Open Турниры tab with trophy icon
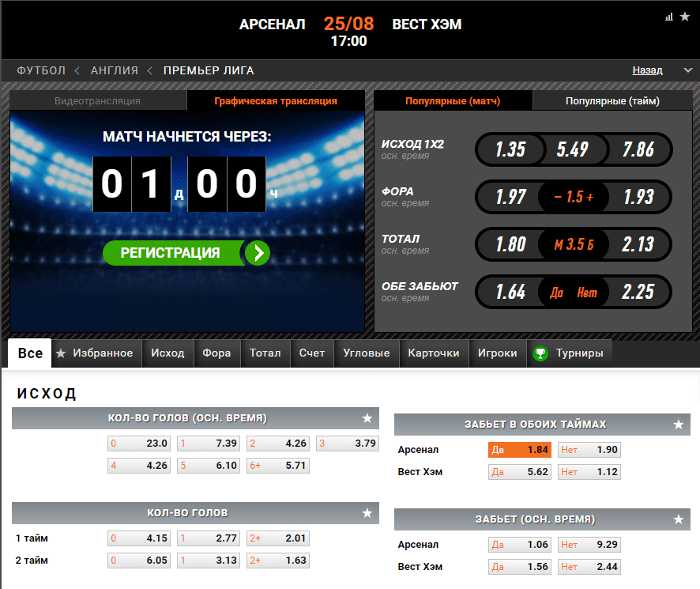The height and width of the screenshot is (589, 700). 568,353
